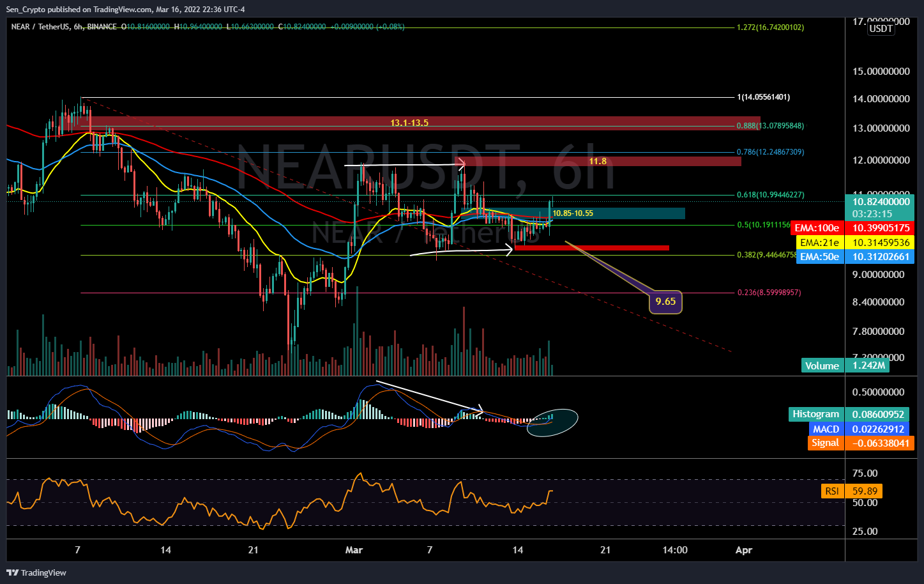Click the 9.65 price callout label
This screenshot has height=584, width=924.
(x=665, y=302)
